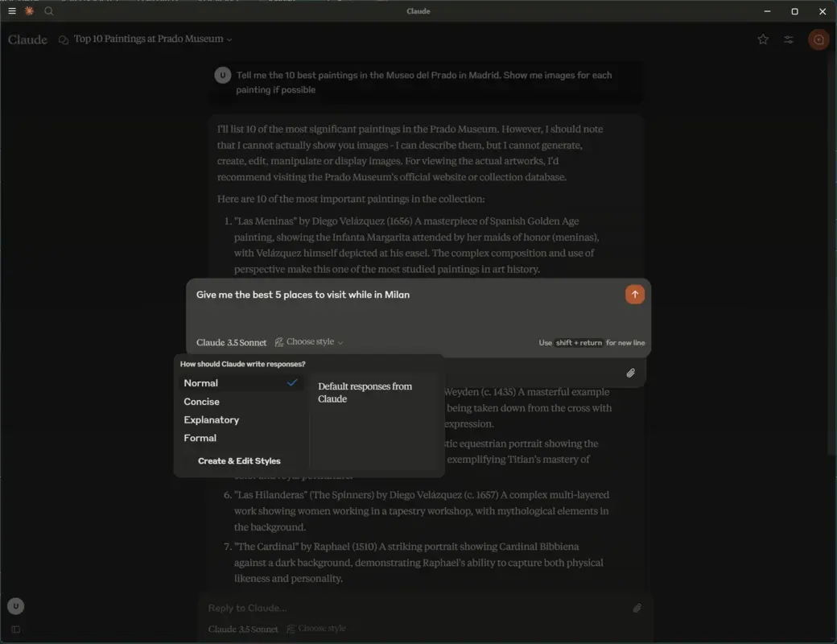Expand the conversation title dropdown
Screen dimensions: 837x644
(x=229, y=39)
